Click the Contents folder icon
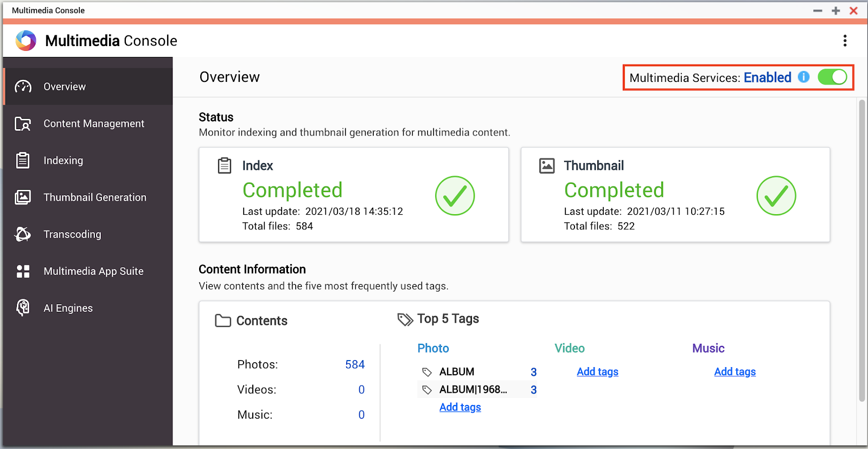The width and height of the screenshot is (868, 449). point(223,320)
